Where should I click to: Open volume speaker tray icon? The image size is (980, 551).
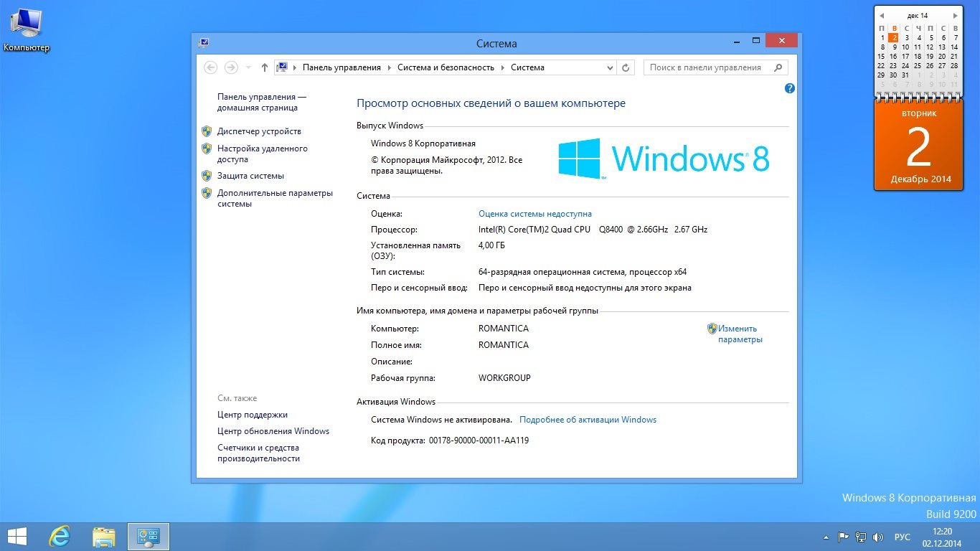(877, 537)
